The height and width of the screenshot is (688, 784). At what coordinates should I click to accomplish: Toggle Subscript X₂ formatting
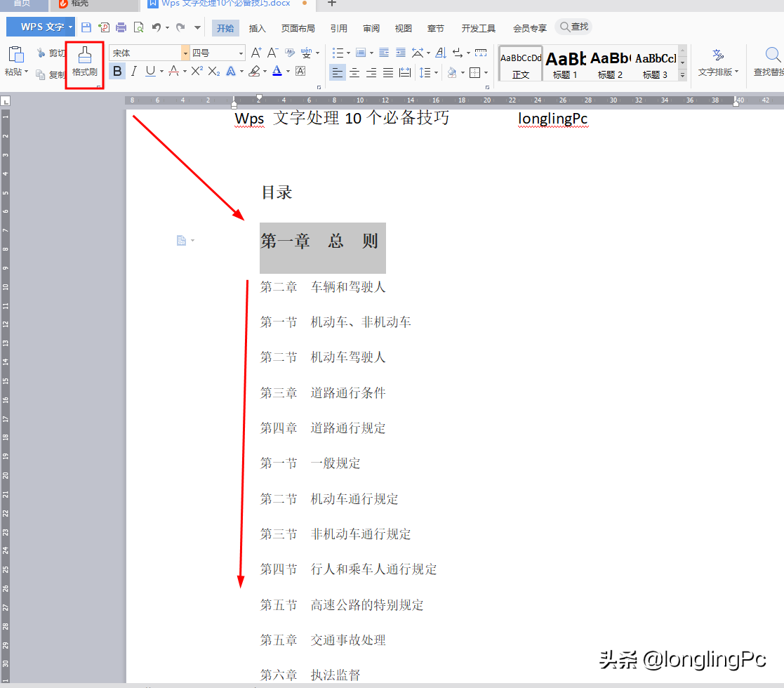[214, 72]
